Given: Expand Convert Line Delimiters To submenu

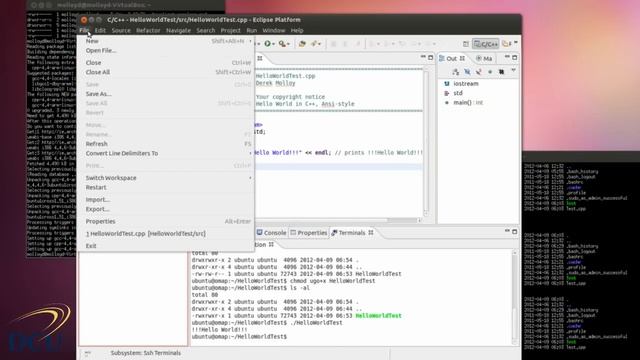Looking at the screenshot, I should point(166,153).
